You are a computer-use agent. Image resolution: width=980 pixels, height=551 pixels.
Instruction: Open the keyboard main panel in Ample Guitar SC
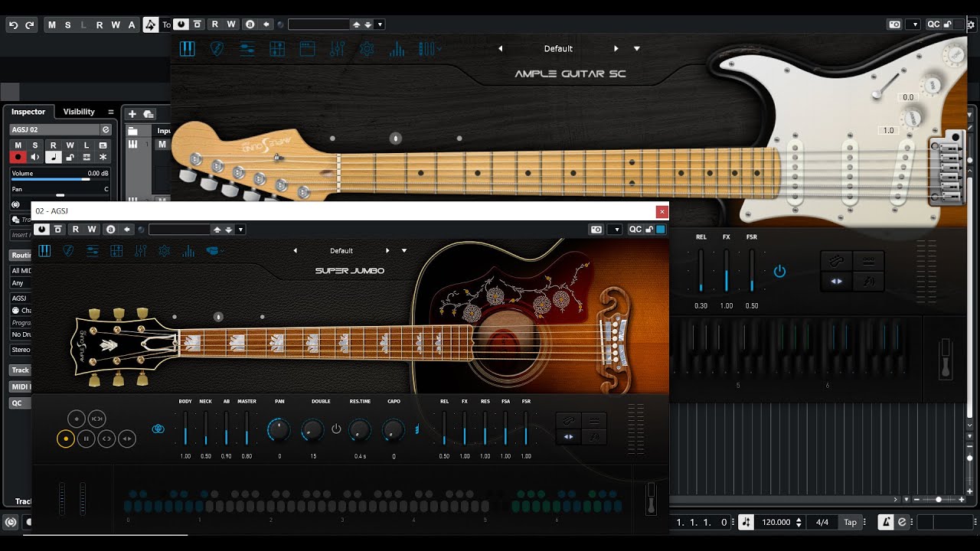point(188,49)
